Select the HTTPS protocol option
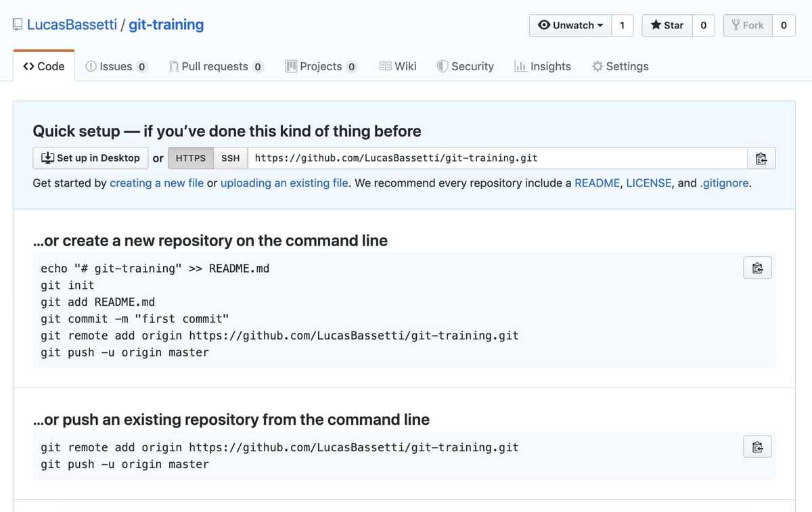Screen dimensions: 812x512 pos(191,158)
